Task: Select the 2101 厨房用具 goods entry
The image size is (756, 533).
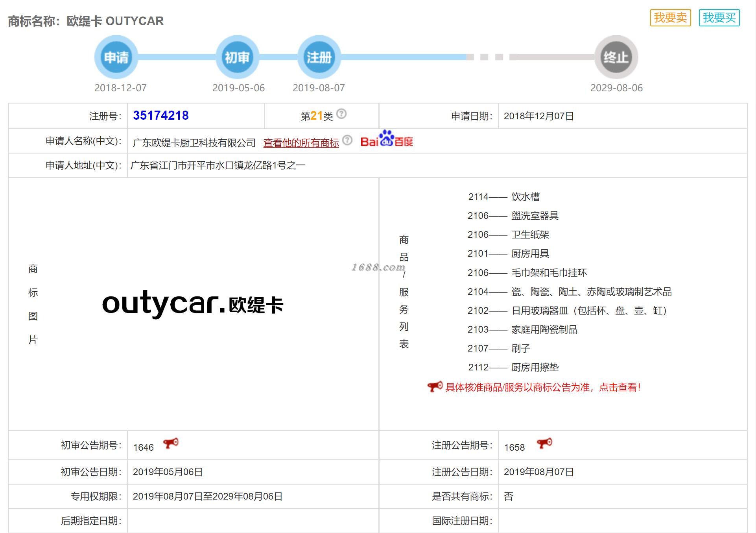Action: pyautogui.click(x=508, y=254)
